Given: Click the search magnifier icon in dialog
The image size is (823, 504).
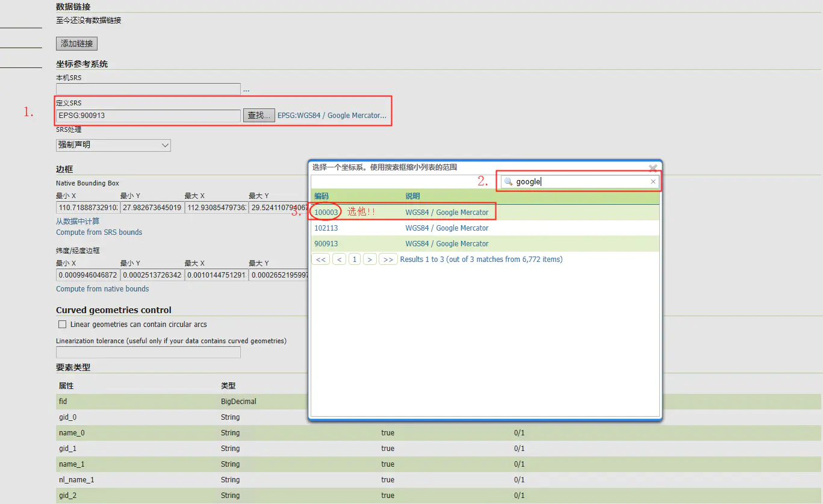Looking at the screenshot, I should pyautogui.click(x=509, y=182).
